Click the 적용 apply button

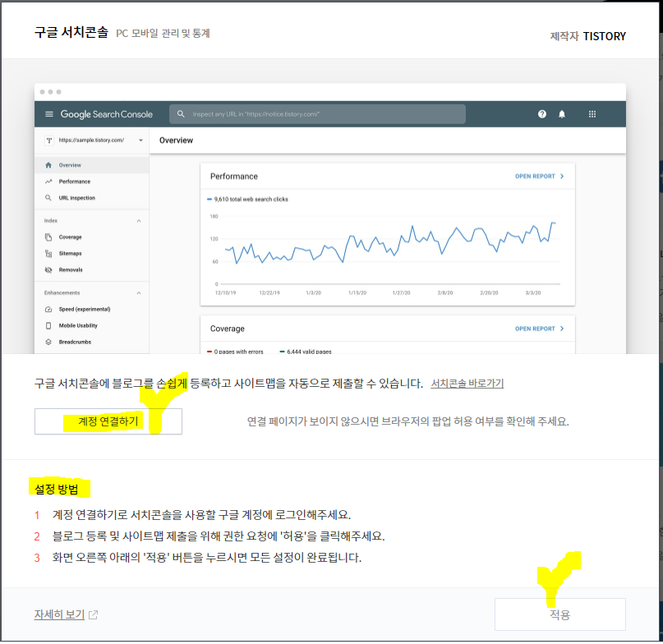pos(559,614)
